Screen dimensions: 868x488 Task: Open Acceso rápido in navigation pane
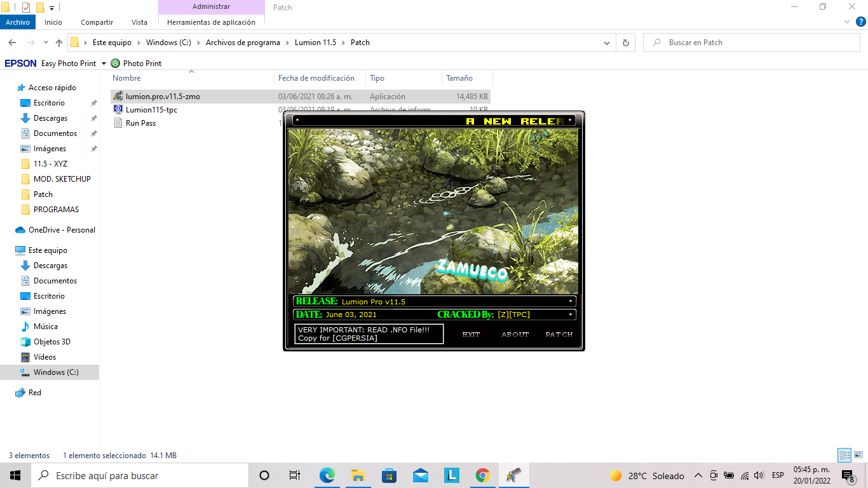tap(52, 88)
